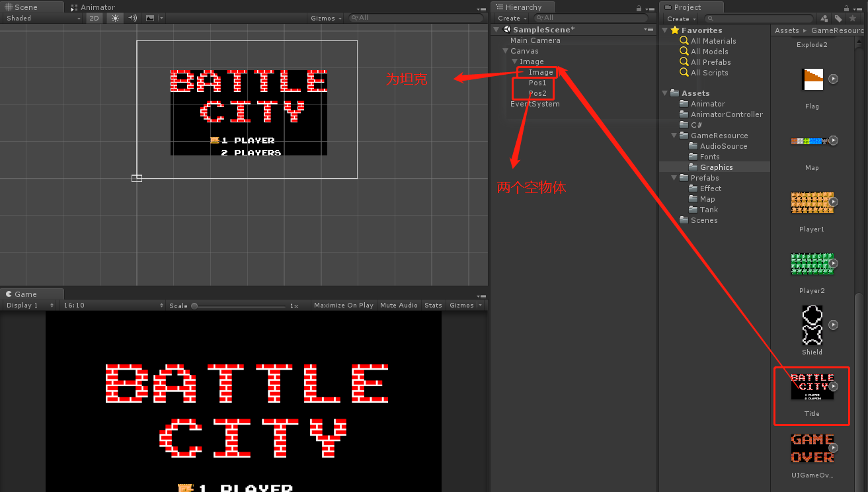
Task: Click GameResource in the Project breadcrumb
Action: [x=836, y=30]
